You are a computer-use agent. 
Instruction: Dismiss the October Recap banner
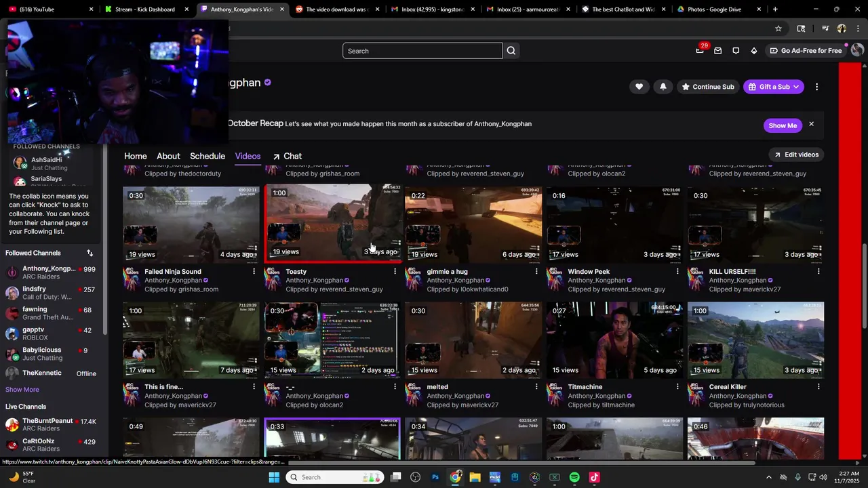pos(811,125)
